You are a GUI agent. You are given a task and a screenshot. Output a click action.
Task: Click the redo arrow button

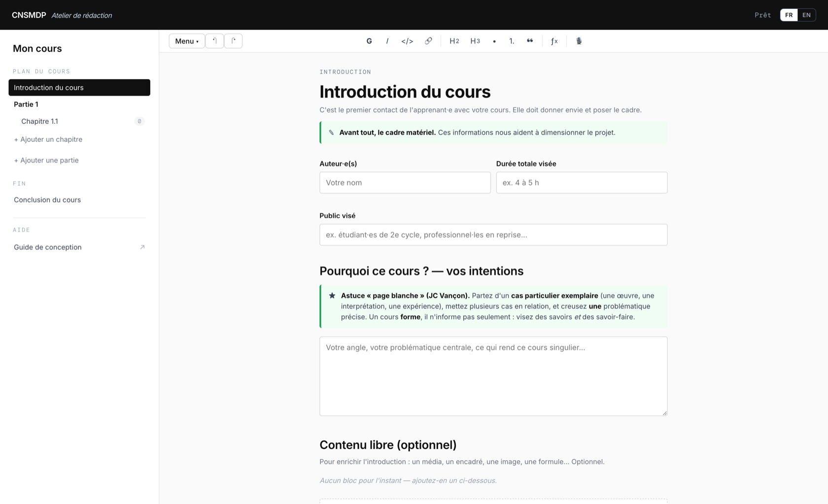click(233, 41)
